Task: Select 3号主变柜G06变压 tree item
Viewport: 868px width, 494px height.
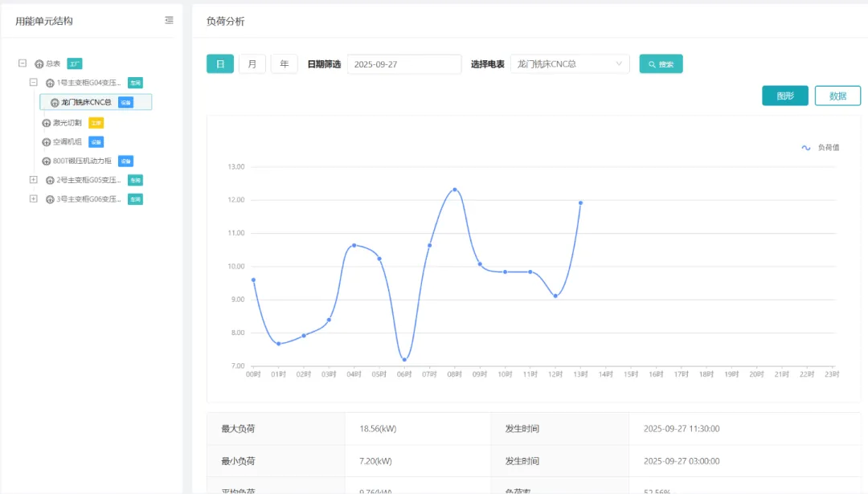Action: click(88, 199)
